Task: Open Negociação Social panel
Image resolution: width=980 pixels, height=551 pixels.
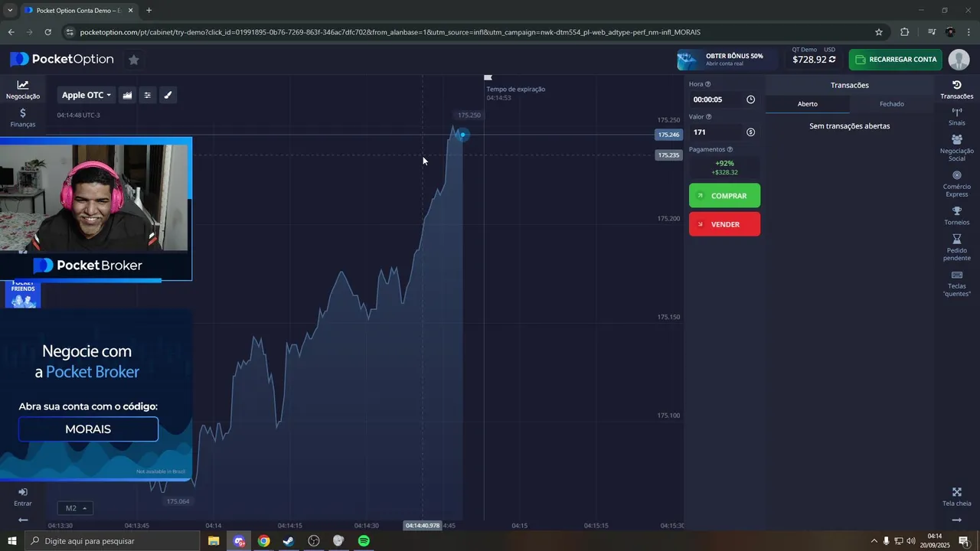Action: pos(957,148)
